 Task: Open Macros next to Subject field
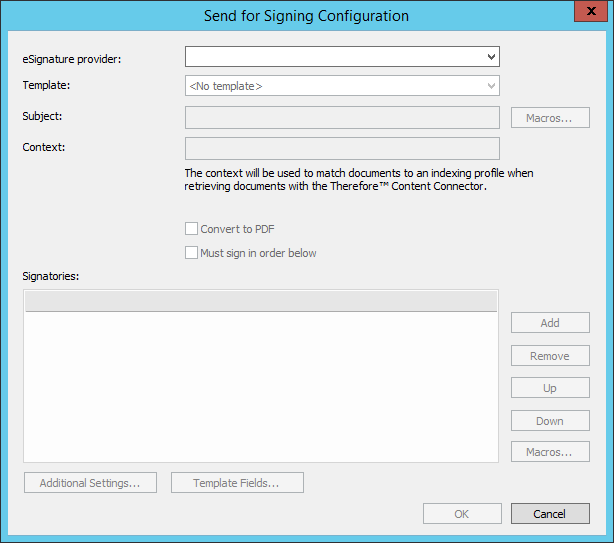tap(550, 117)
